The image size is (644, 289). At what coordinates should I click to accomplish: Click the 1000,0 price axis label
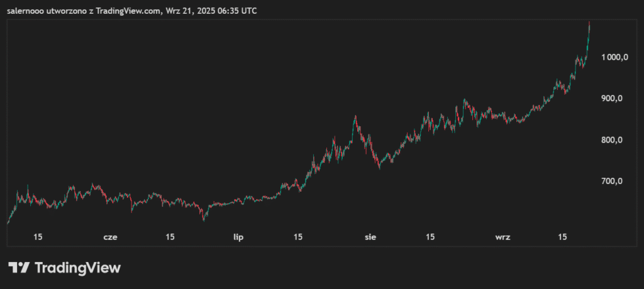point(614,57)
